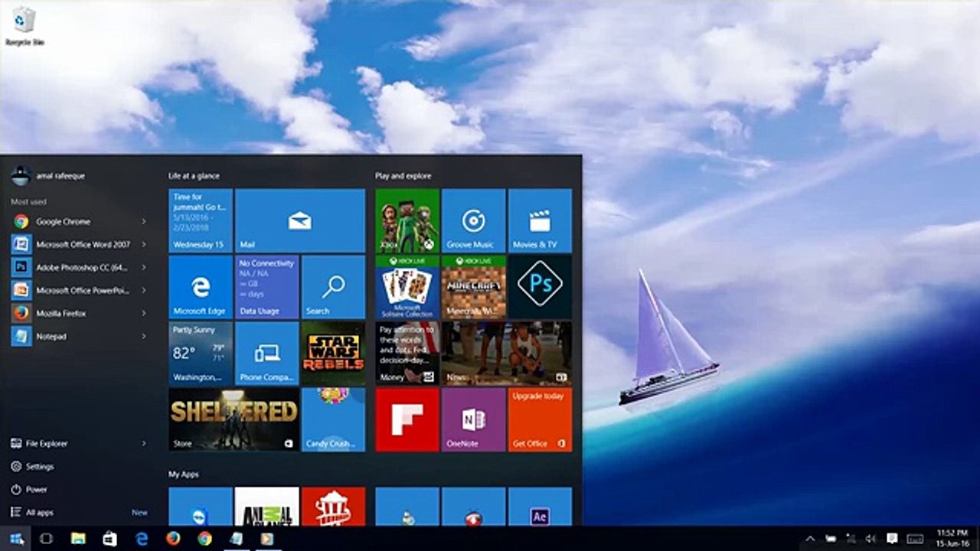Launch the After Effects tile under My Apps
The width and height of the screenshot is (980, 551).
coord(540,507)
